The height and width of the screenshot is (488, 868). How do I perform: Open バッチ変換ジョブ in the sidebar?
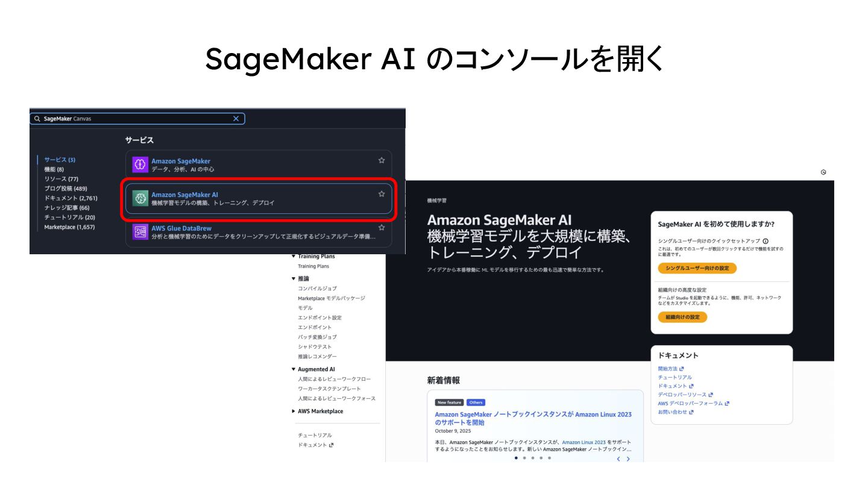(x=317, y=337)
